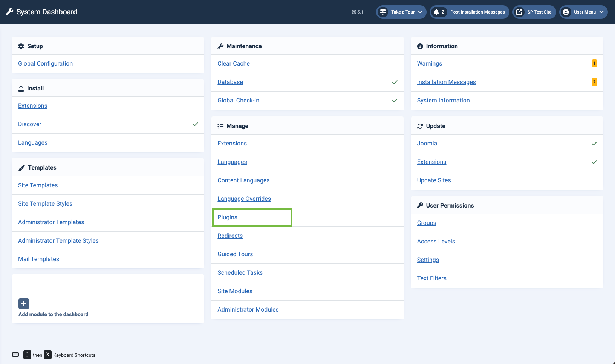Expand the User Menu dropdown chevron
This screenshot has height=364, width=615.
point(601,12)
